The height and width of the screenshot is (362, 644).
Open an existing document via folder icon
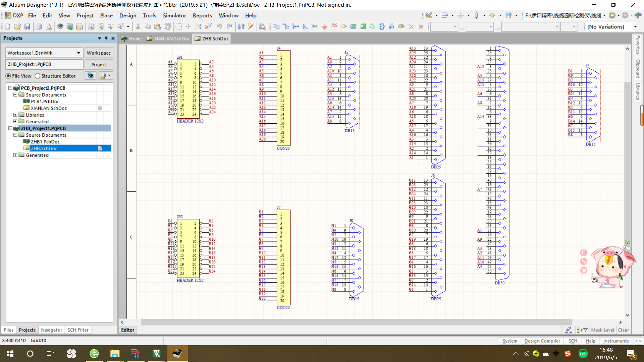click(x=17, y=26)
